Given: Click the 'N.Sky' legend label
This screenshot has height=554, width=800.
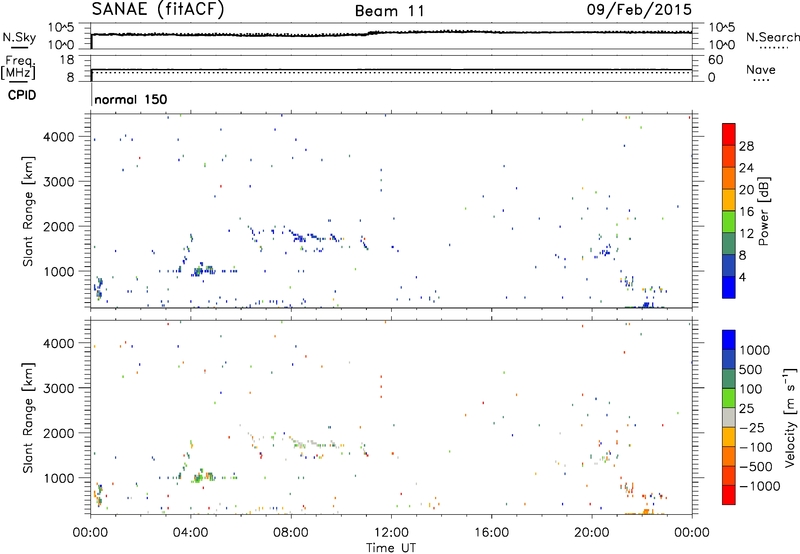Looking at the screenshot, I should 19,37.
